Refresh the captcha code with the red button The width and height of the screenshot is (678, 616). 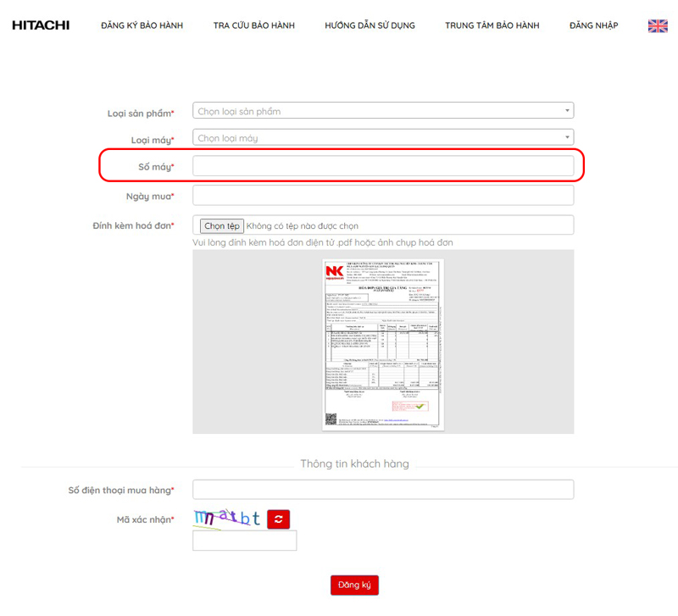(279, 519)
